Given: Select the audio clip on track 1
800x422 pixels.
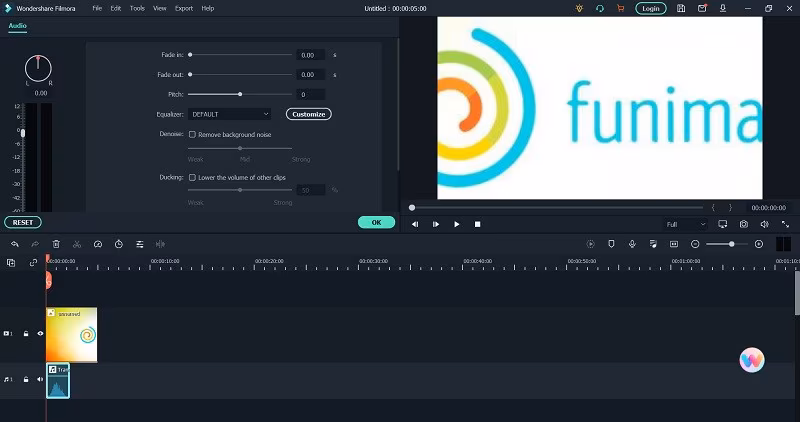Looking at the screenshot, I should coord(58,381).
